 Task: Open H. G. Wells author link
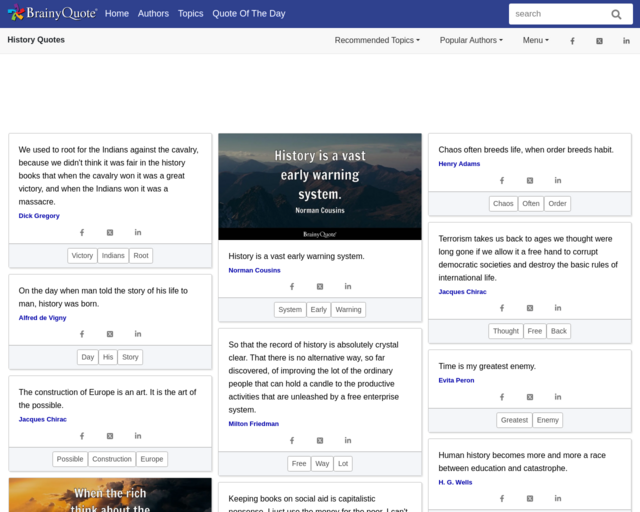click(x=455, y=482)
